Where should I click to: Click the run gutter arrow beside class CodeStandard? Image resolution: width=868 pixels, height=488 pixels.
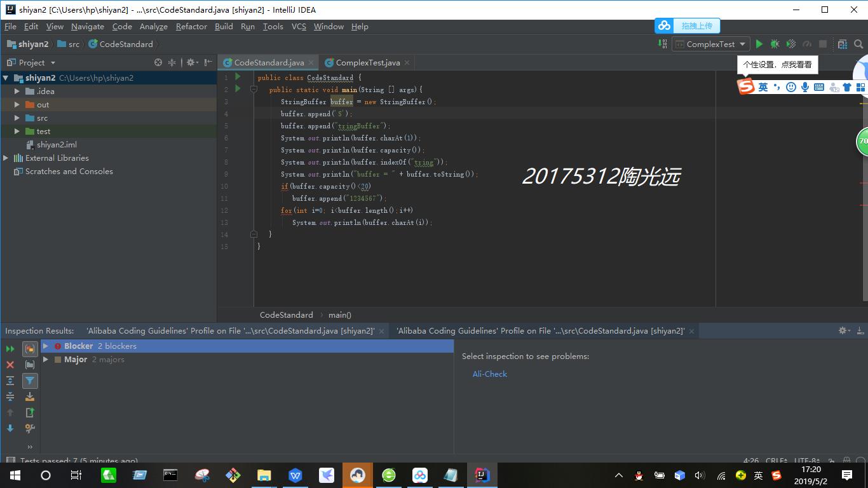(238, 77)
